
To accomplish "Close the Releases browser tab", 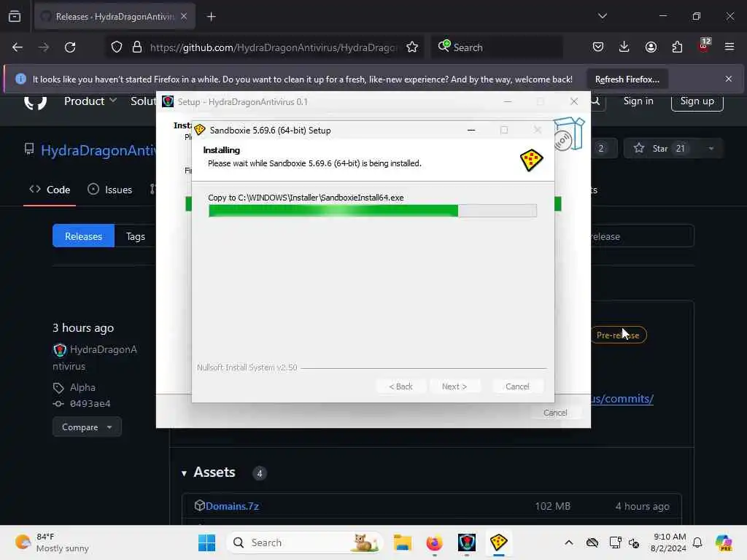I will (184, 16).
